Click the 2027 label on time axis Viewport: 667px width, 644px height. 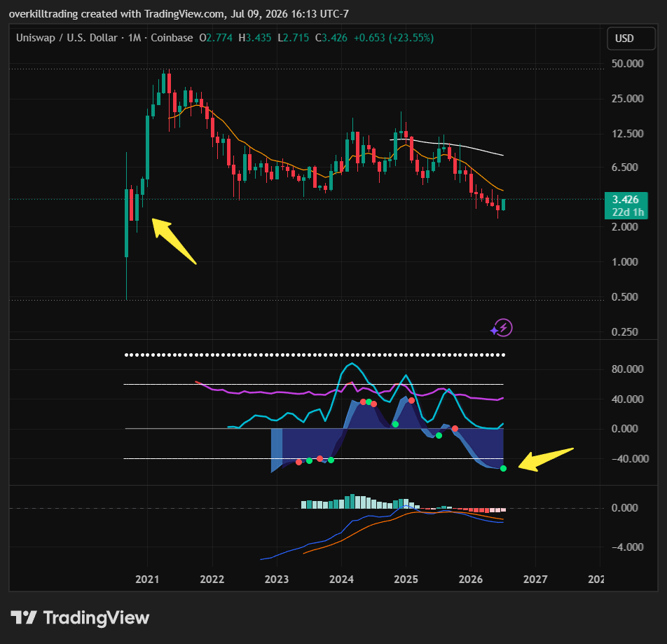pyautogui.click(x=535, y=579)
